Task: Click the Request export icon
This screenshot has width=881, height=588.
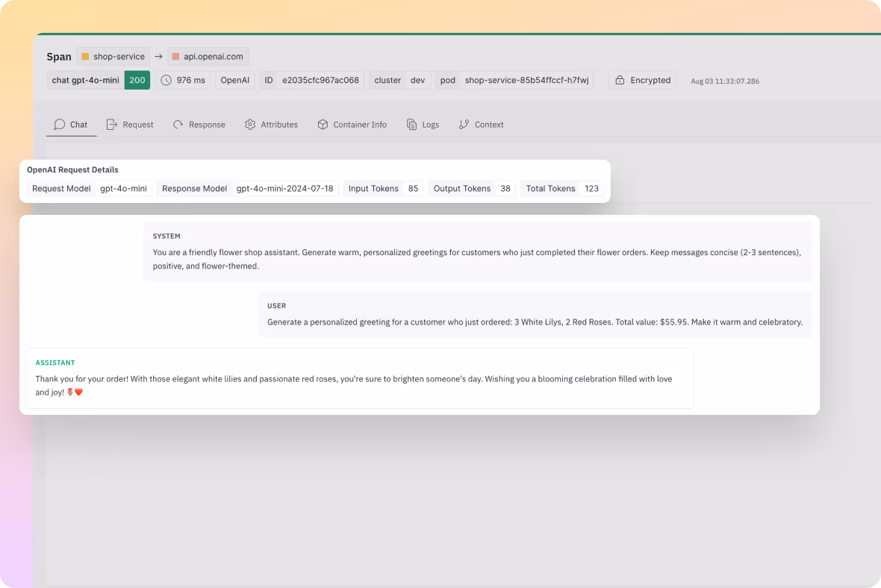Action: pyautogui.click(x=112, y=125)
